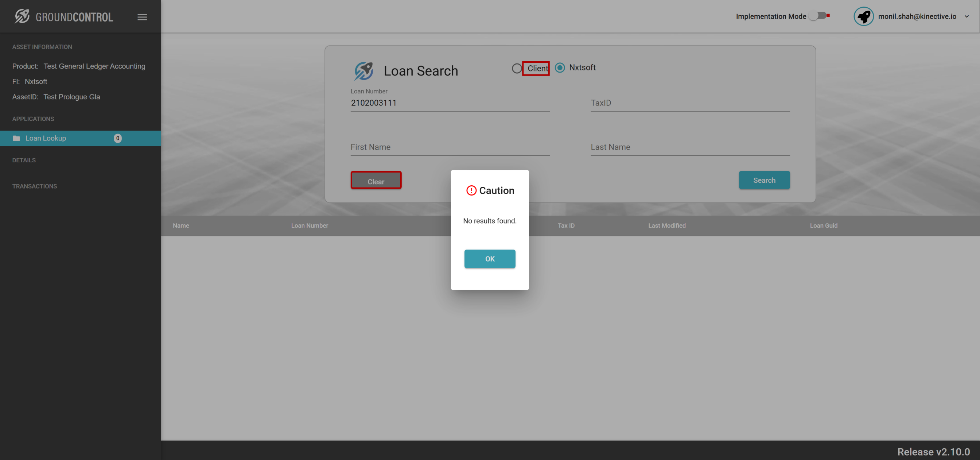
Task: Click the Last Name input field
Action: click(x=690, y=147)
